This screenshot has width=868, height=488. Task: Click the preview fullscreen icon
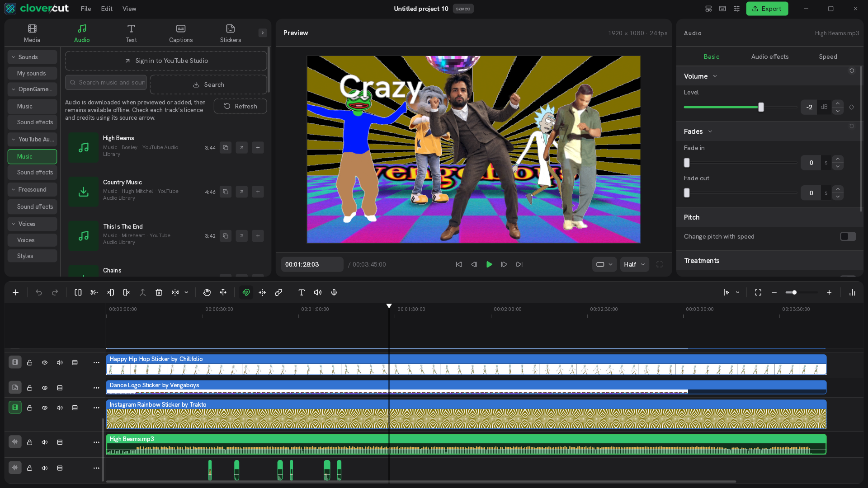click(x=660, y=264)
